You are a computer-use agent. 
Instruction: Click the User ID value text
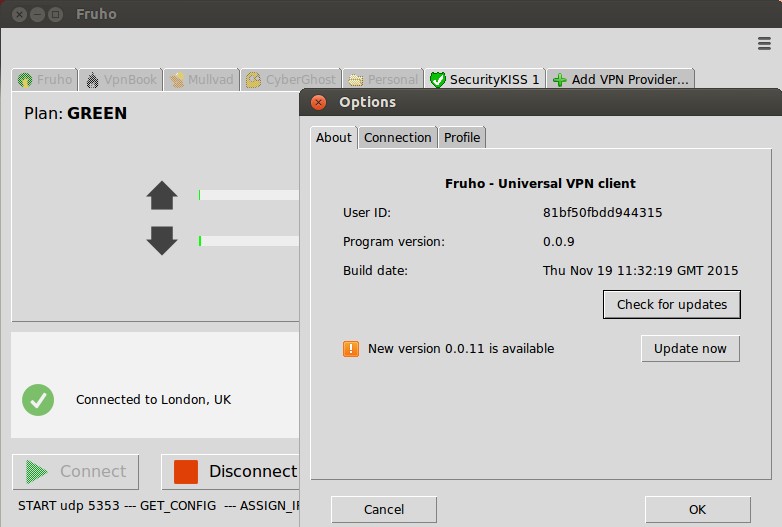coord(602,213)
